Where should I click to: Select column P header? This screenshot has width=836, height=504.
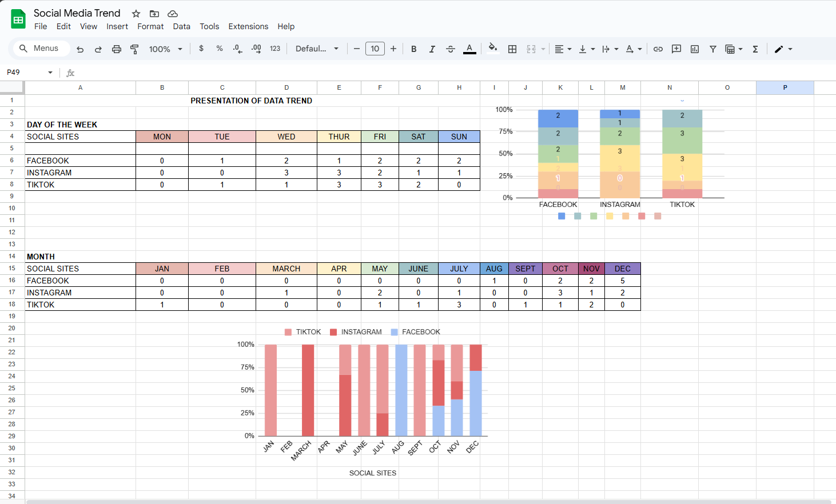[x=785, y=87]
